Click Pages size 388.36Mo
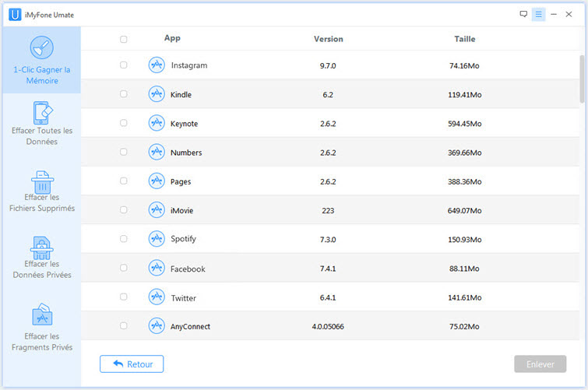Image resolution: width=588 pixels, height=390 pixels. tap(465, 182)
